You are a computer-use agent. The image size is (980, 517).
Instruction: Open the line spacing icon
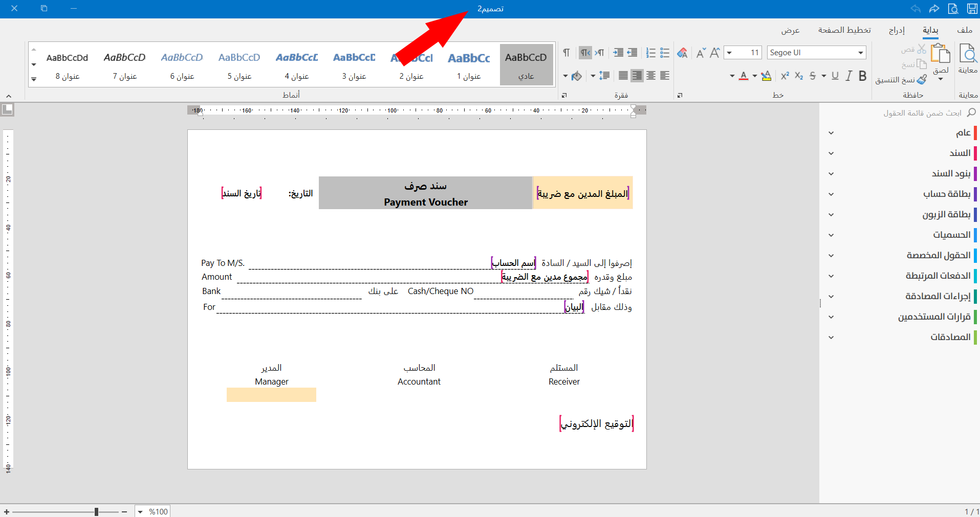604,75
